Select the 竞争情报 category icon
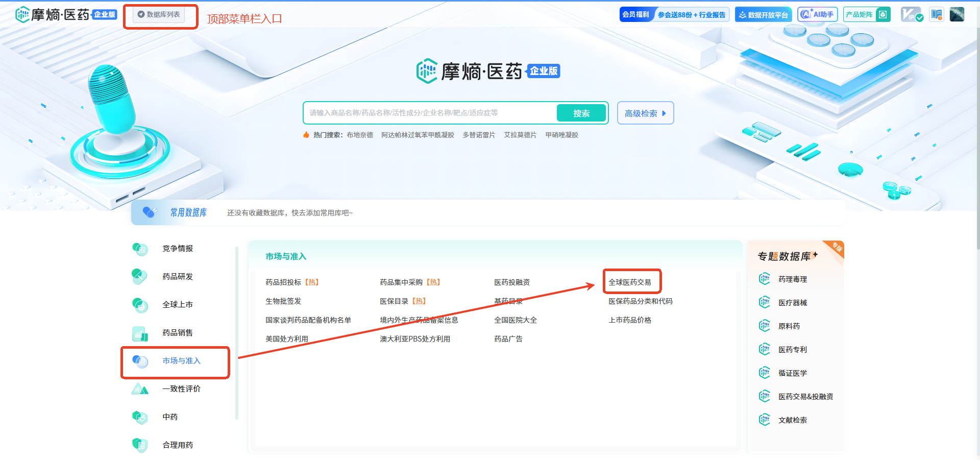The height and width of the screenshot is (460, 980). click(x=140, y=249)
